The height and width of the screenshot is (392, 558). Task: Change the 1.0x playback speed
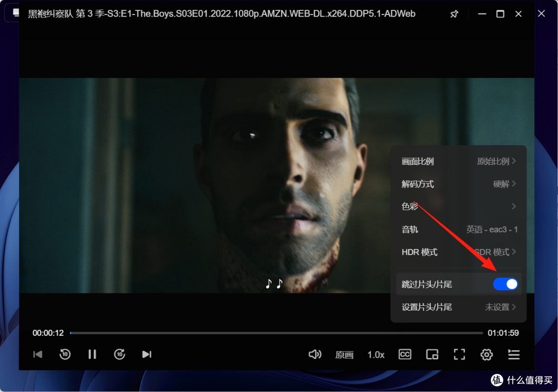pyautogui.click(x=376, y=355)
